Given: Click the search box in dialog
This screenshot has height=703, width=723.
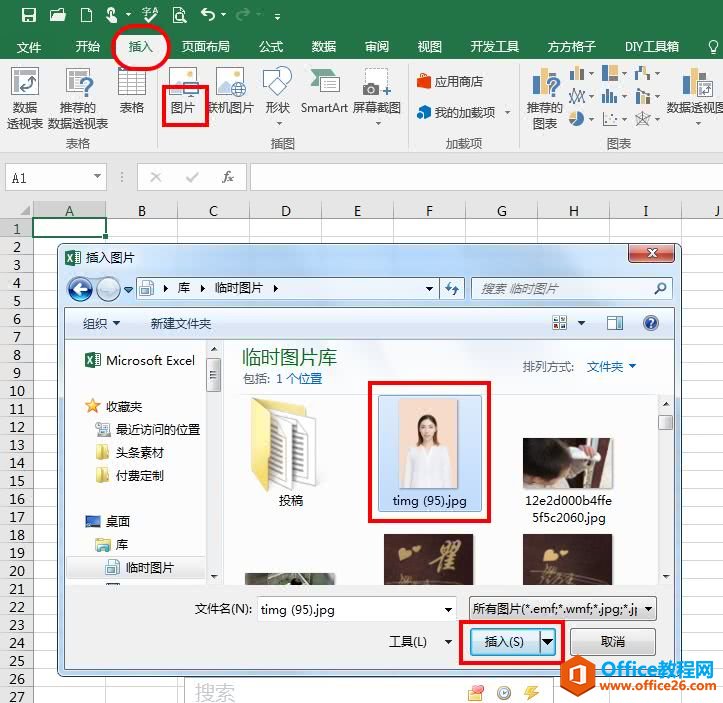Looking at the screenshot, I should pos(571,289).
